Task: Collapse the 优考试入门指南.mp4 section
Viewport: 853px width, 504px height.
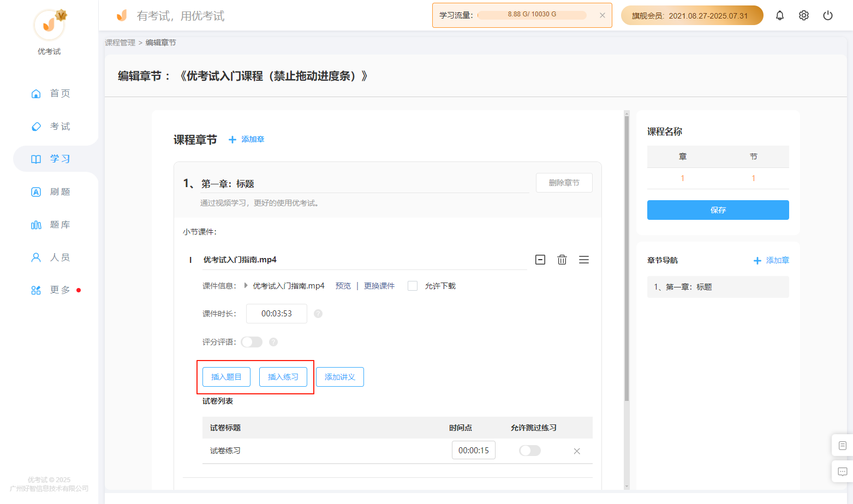Action: tap(540, 260)
